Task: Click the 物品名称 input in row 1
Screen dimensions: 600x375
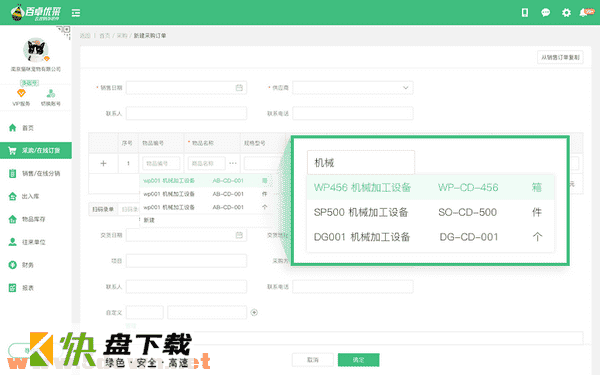Action: pyautogui.click(x=206, y=163)
